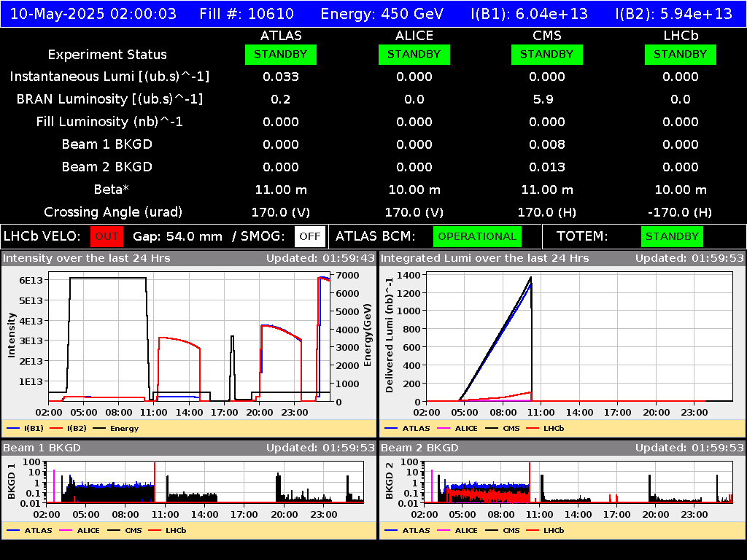Click the red LHCb VELO OUT indicator
Screen dimensions: 747x560
pyautogui.click(x=107, y=237)
